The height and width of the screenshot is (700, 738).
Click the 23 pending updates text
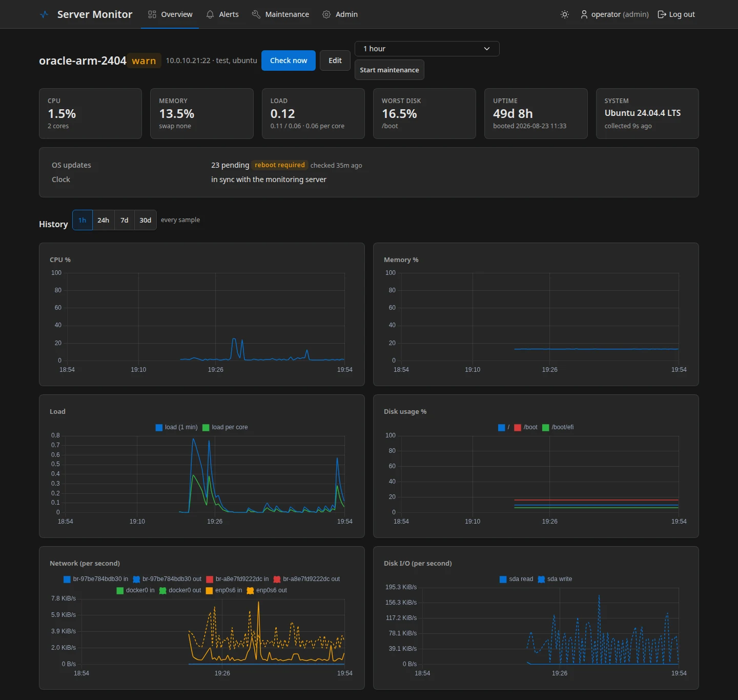click(x=230, y=165)
